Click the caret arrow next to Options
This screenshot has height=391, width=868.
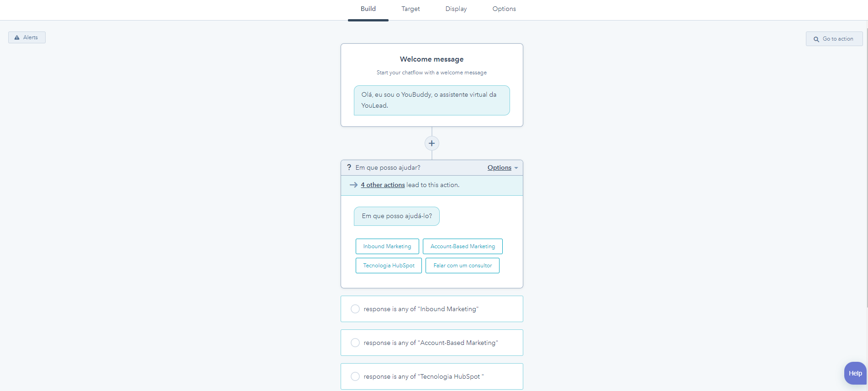(516, 168)
